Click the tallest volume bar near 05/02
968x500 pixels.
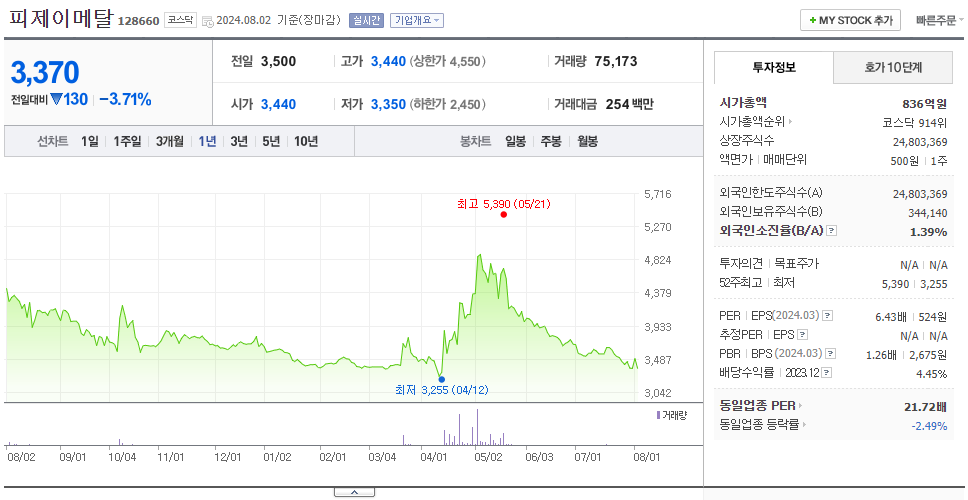click(x=477, y=427)
